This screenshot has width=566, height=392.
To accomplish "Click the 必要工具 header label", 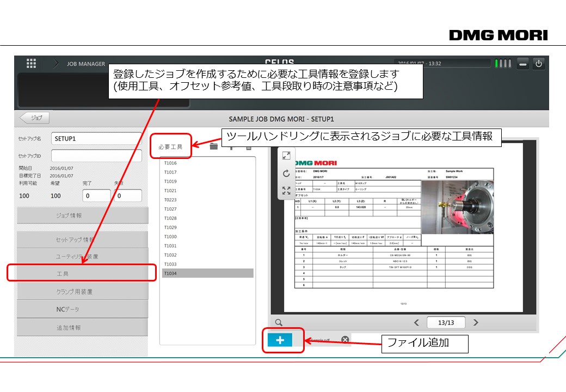I will tap(170, 147).
